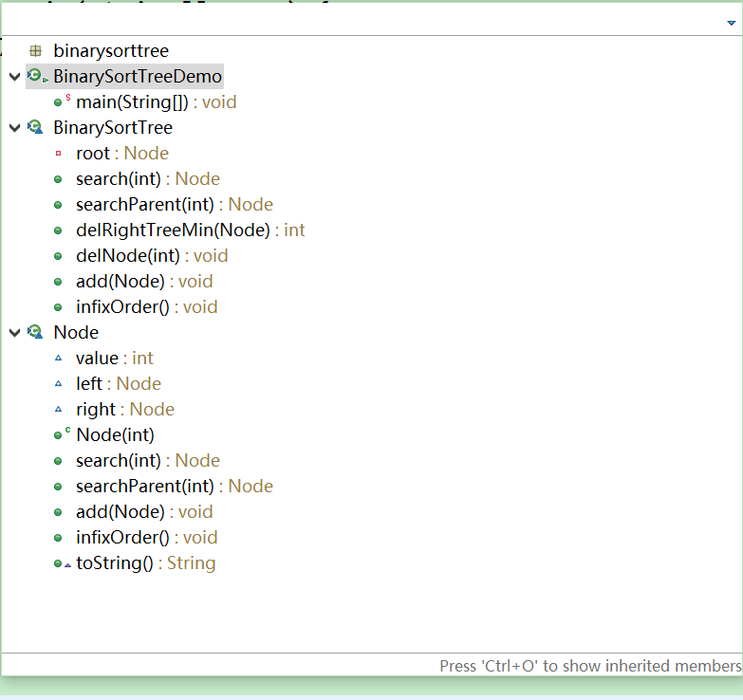Select the 'delNode(int) : void' entry
This screenshot has width=743, height=700.
[152, 256]
